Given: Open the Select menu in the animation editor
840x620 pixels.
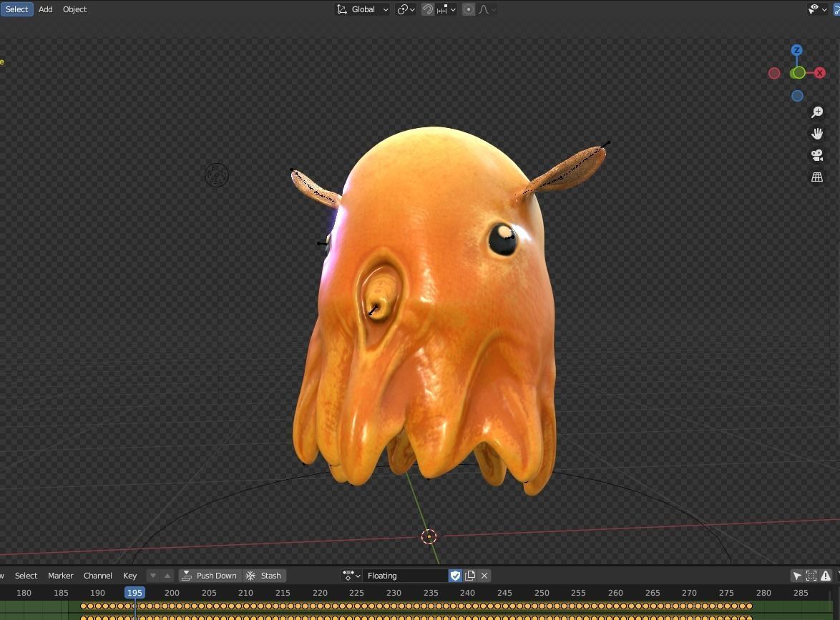Looking at the screenshot, I should pos(26,576).
